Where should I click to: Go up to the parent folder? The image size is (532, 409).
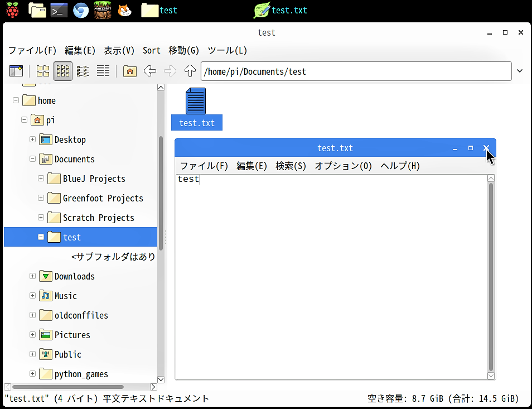click(190, 71)
